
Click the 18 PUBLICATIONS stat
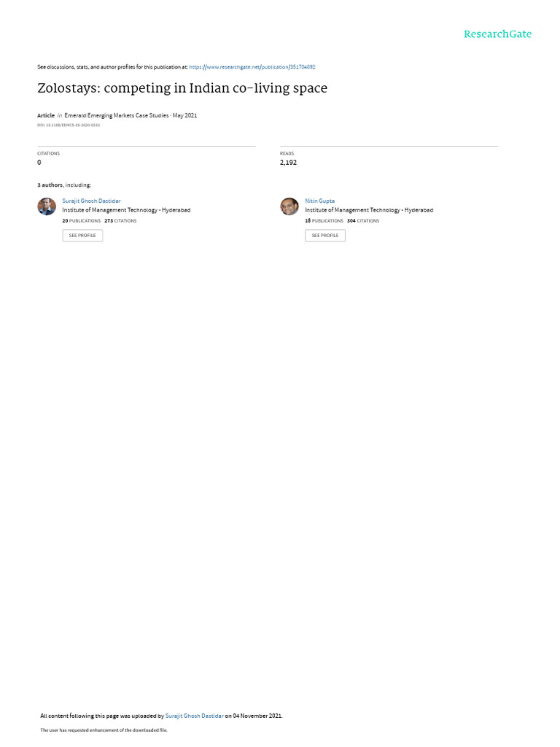pos(324,221)
